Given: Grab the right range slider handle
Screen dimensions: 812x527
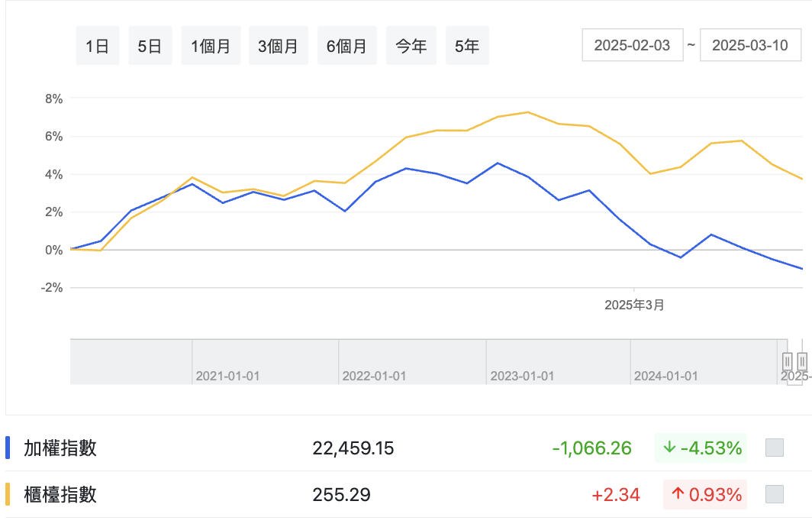Looking at the screenshot, I should click(x=802, y=360).
